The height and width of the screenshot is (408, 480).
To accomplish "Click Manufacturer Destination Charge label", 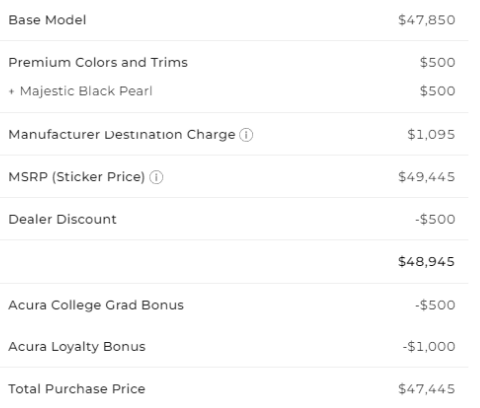I will coord(122,135).
